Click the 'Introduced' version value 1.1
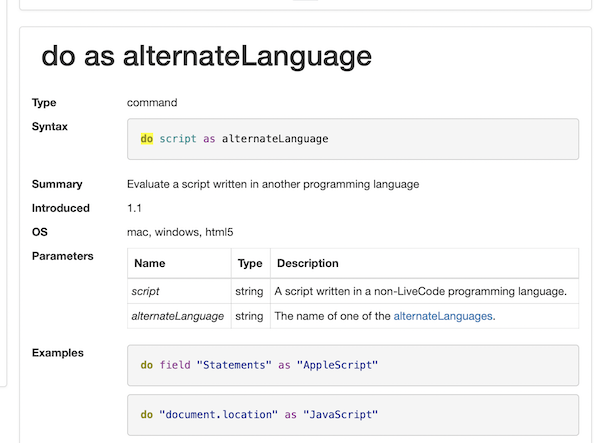Screen dimensions: 604x443 [136, 208]
